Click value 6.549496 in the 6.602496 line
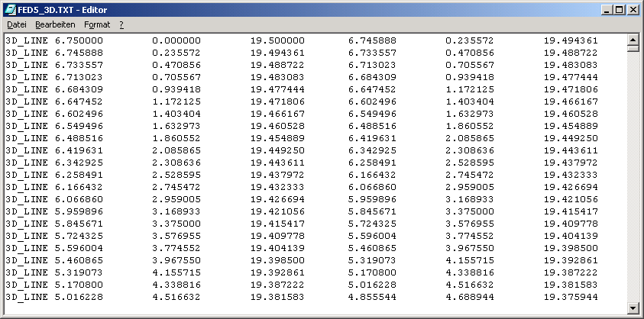This screenshot has height=319, width=644. (372, 114)
